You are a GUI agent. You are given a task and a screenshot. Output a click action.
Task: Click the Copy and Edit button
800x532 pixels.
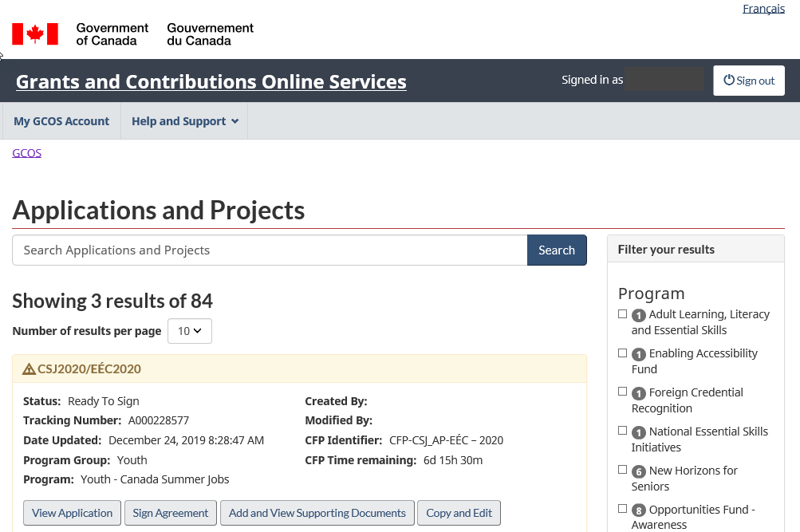pos(459,513)
